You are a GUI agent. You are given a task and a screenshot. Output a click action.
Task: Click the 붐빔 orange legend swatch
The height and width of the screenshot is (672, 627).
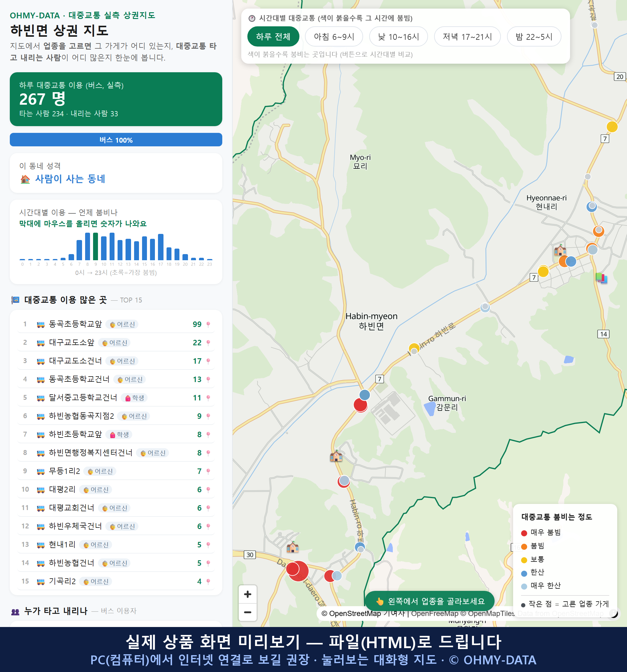tap(524, 546)
